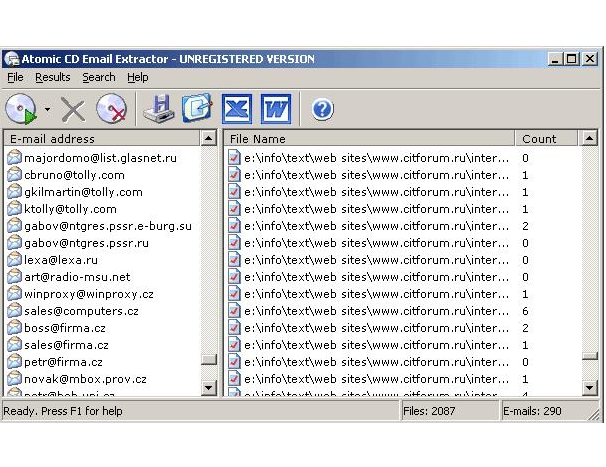Maximize the Atomic CD Email Extractor window
The image size is (606, 467).
click(571, 59)
